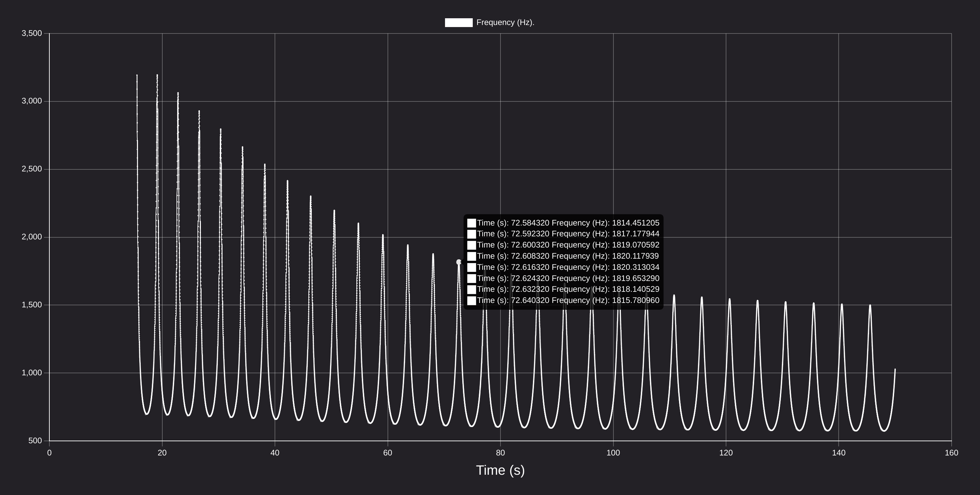Click the 3,500 y-axis tick label

point(31,33)
